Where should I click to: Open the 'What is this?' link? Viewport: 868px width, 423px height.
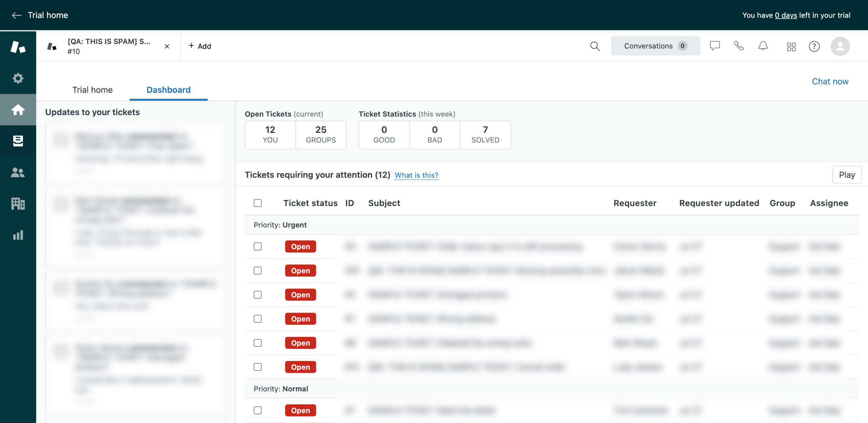[x=416, y=175]
